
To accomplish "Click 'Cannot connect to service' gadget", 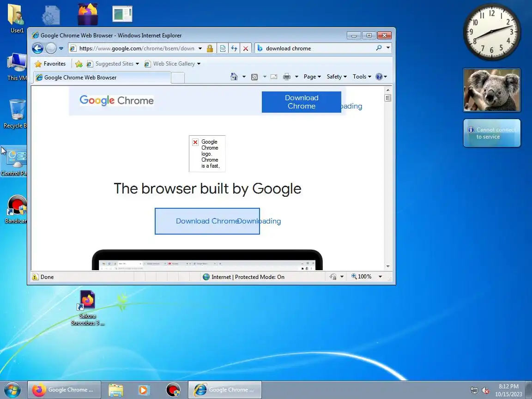I will coord(492,133).
